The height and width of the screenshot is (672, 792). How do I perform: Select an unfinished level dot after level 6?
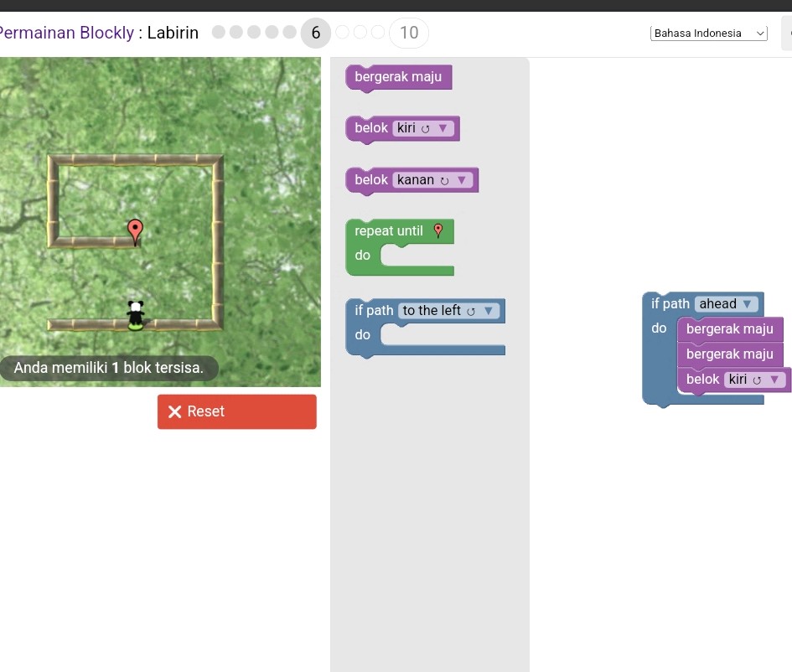343,32
